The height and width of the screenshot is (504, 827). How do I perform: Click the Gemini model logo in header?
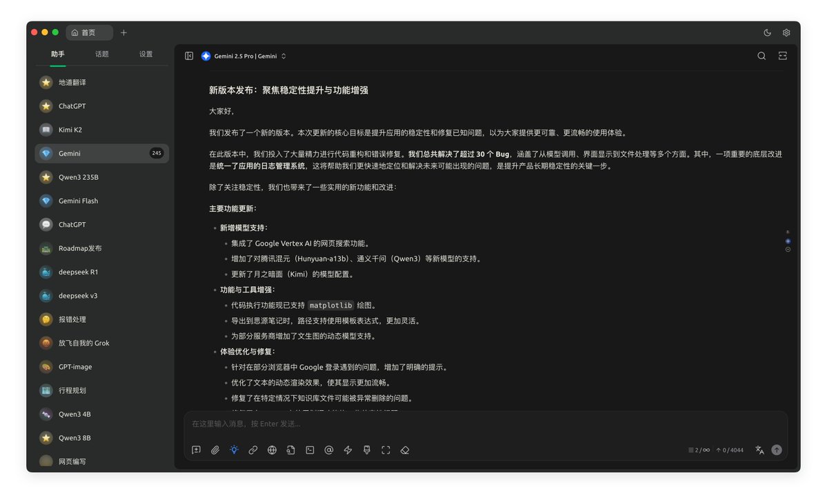coord(206,56)
